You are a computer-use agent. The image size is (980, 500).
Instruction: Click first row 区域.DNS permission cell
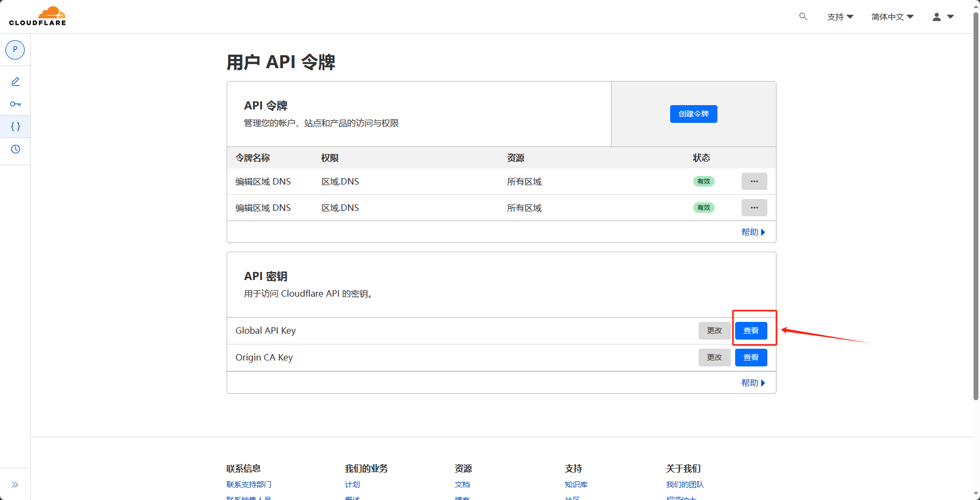point(340,181)
